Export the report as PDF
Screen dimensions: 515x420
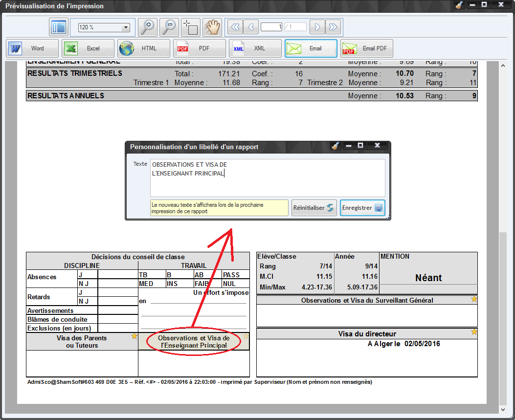coord(199,48)
